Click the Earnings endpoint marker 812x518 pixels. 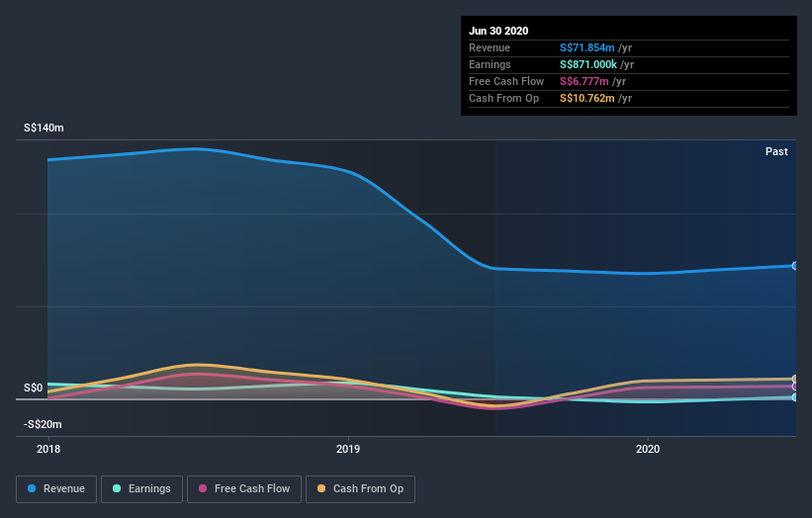[795, 397]
